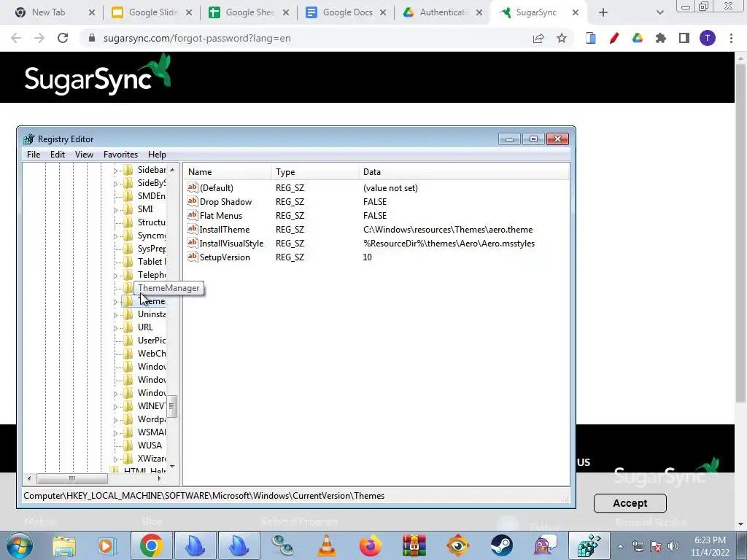Open the Help menu in Registry Editor

point(157,155)
